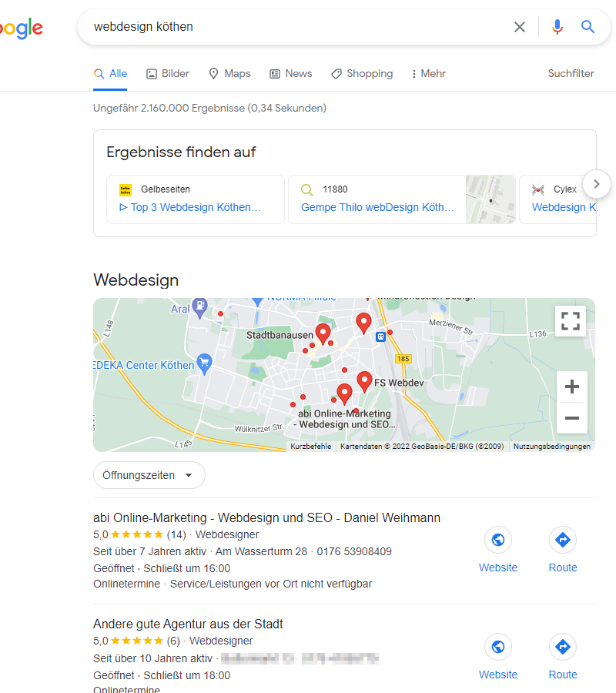Show next directory results with arrow
Screen dimensions: 616x693
597,184
